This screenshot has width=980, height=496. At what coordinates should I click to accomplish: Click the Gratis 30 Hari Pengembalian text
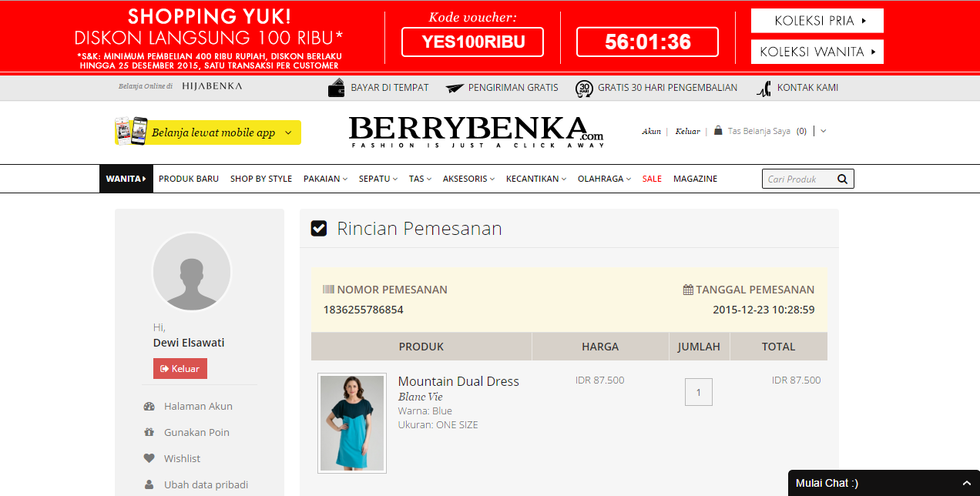coord(668,88)
